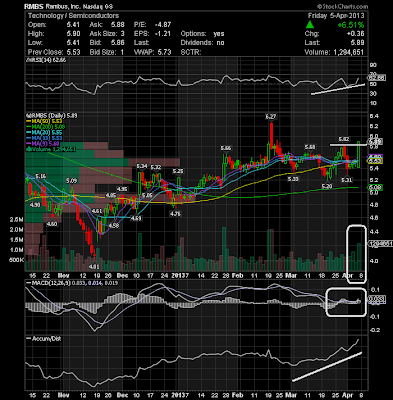This screenshot has width=393, height=400.
Task: Click the 500K volume axis label
Action: [x=17, y=260]
